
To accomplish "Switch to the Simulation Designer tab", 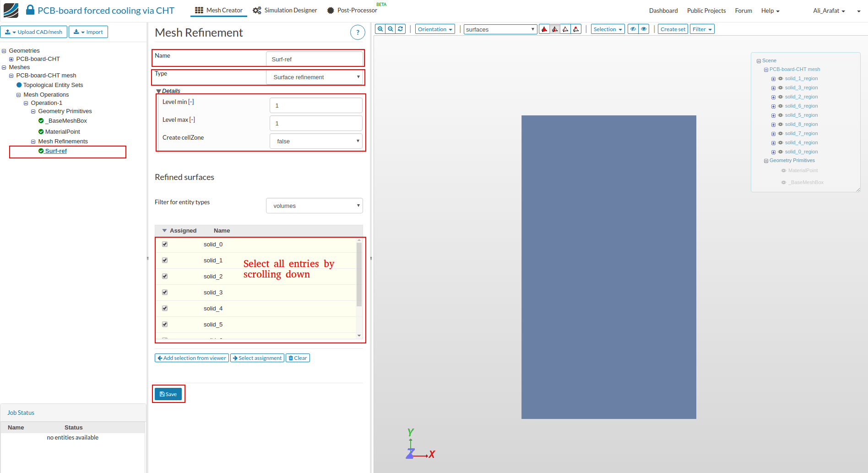I will (x=285, y=10).
